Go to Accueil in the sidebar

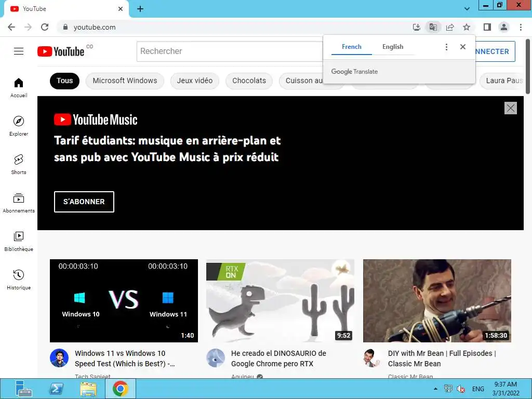click(x=19, y=88)
